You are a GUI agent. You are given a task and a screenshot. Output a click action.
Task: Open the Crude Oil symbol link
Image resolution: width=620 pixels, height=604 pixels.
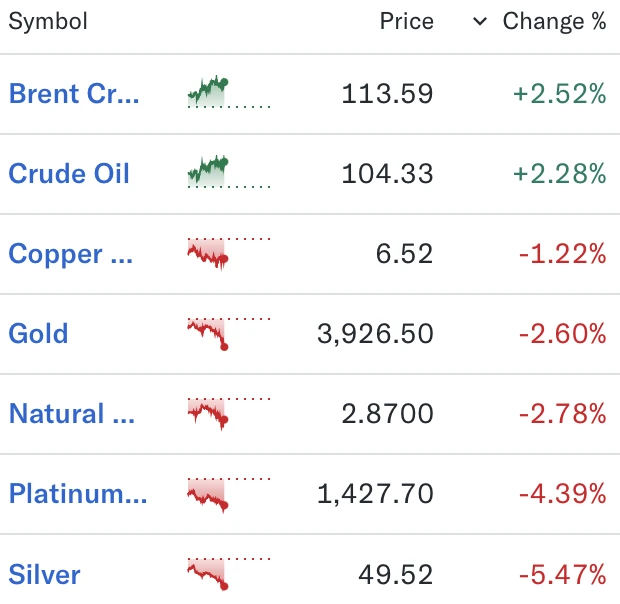coord(69,174)
